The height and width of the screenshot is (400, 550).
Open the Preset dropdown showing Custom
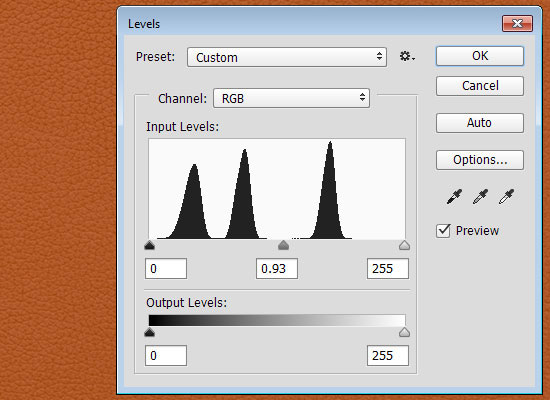point(287,57)
